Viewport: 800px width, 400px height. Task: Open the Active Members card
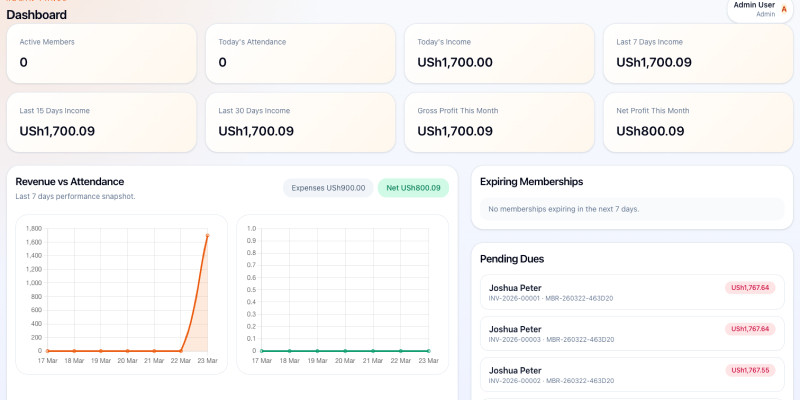point(101,54)
